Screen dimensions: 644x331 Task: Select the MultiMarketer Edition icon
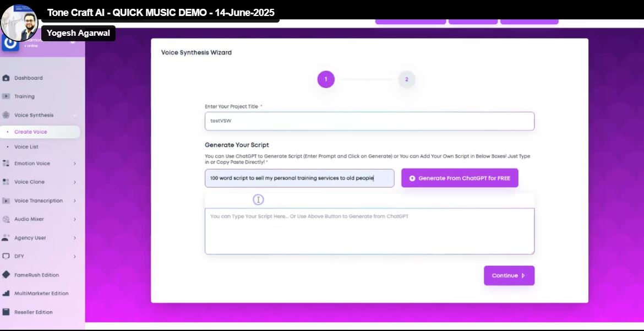tap(7, 294)
